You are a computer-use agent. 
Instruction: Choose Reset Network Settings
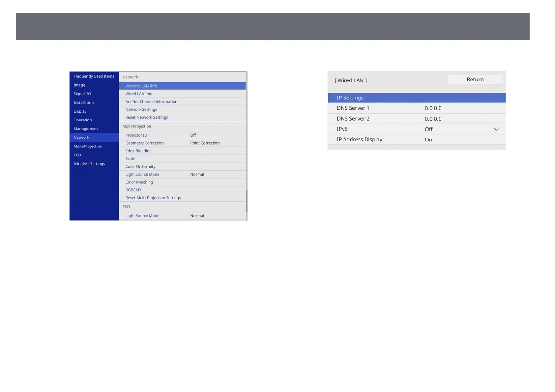[182, 117]
